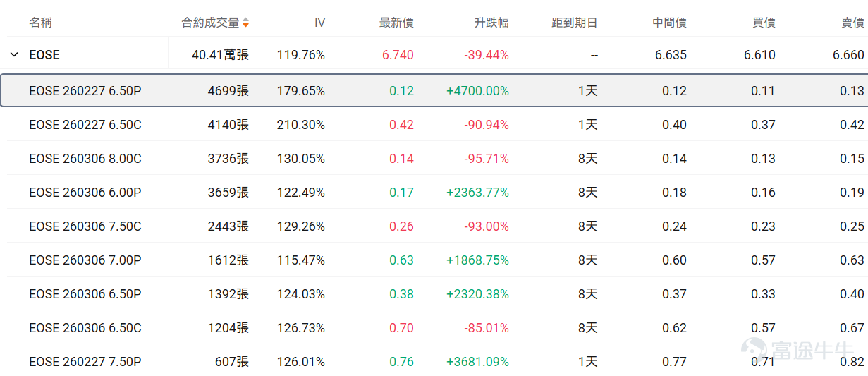The image size is (868, 376).
Task: Click the 距到期日 column header
Action: (x=575, y=23)
